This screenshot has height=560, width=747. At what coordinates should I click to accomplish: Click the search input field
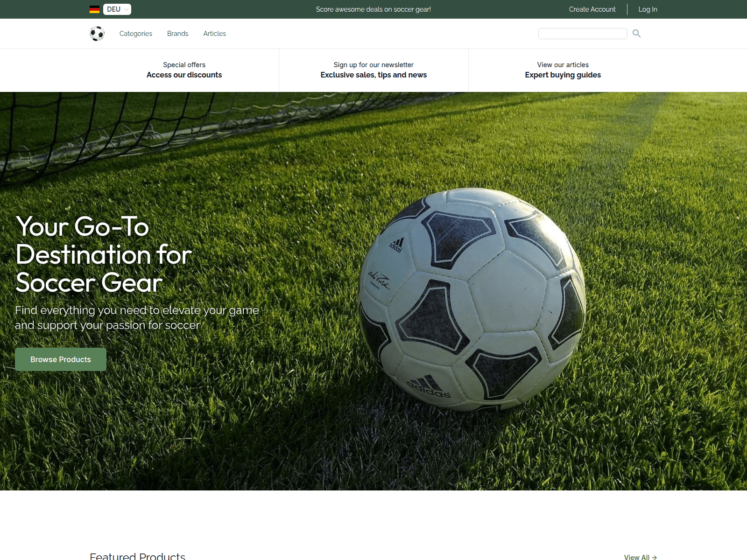pos(583,33)
